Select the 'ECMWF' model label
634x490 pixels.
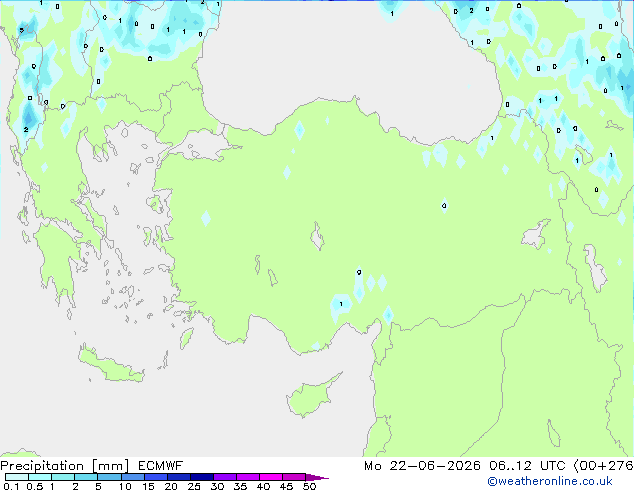point(161,466)
